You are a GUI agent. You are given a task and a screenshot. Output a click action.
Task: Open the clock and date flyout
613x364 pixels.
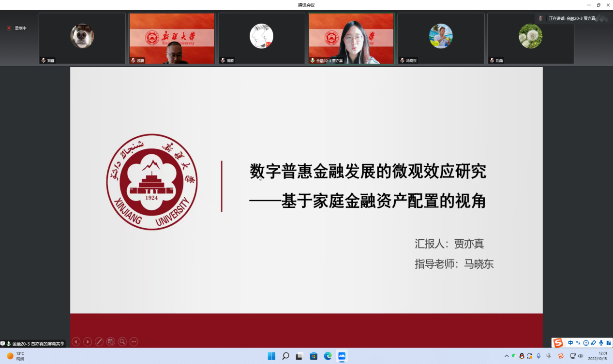tap(598, 356)
